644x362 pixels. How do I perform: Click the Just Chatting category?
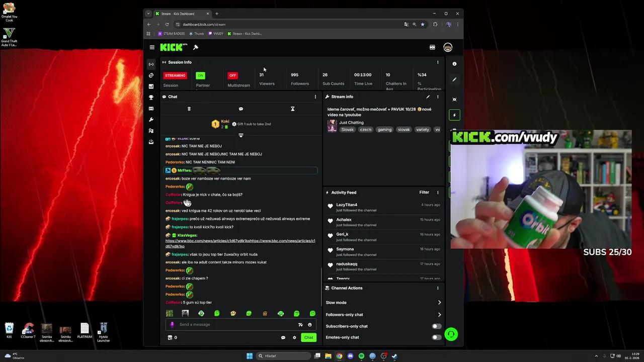coord(351,123)
